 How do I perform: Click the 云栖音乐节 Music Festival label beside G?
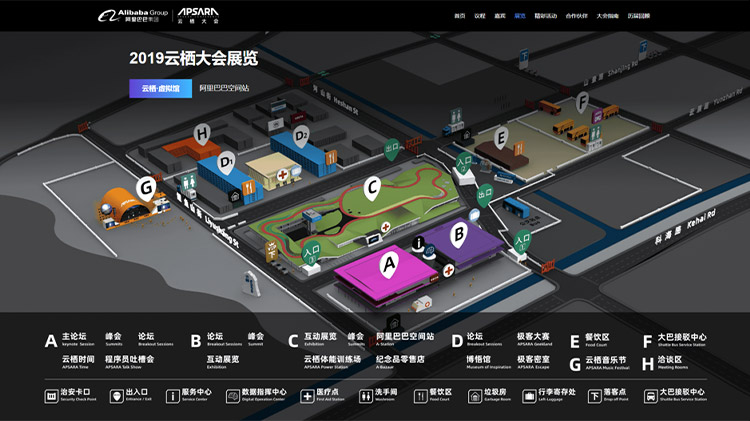point(607,363)
